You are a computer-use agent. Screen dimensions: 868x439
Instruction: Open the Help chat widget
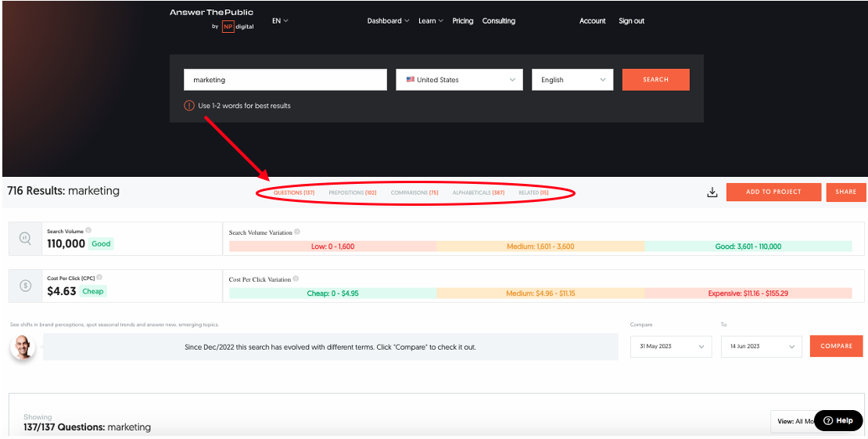838,421
